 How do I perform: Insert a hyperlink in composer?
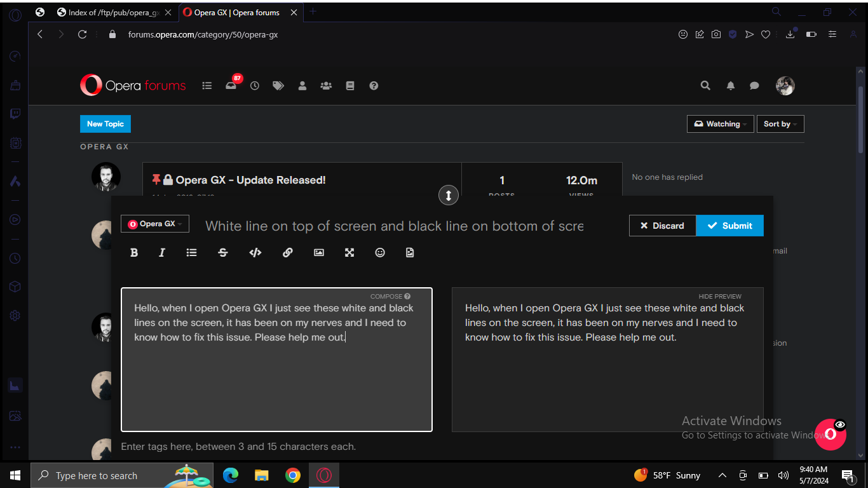287,253
